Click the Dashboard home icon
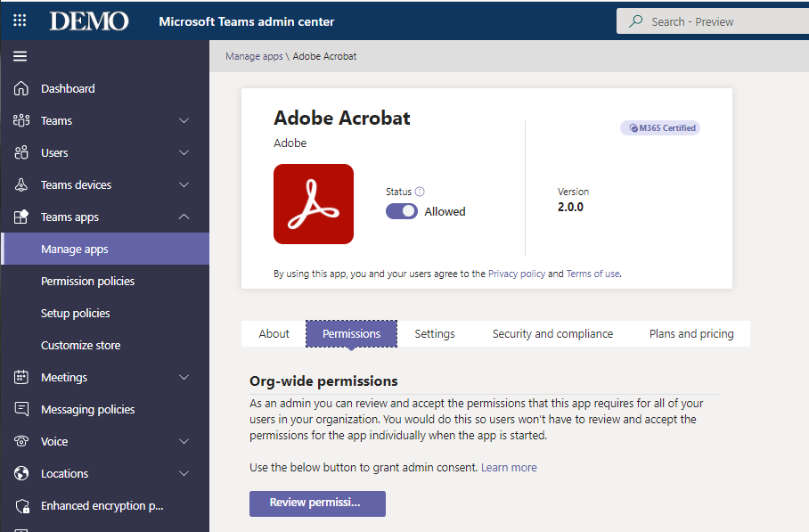The width and height of the screenshot is (809, 532). coord(21,88)
